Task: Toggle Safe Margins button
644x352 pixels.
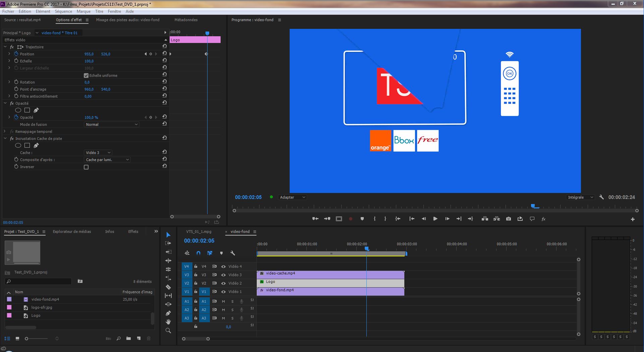Action: tap(339, 219)
